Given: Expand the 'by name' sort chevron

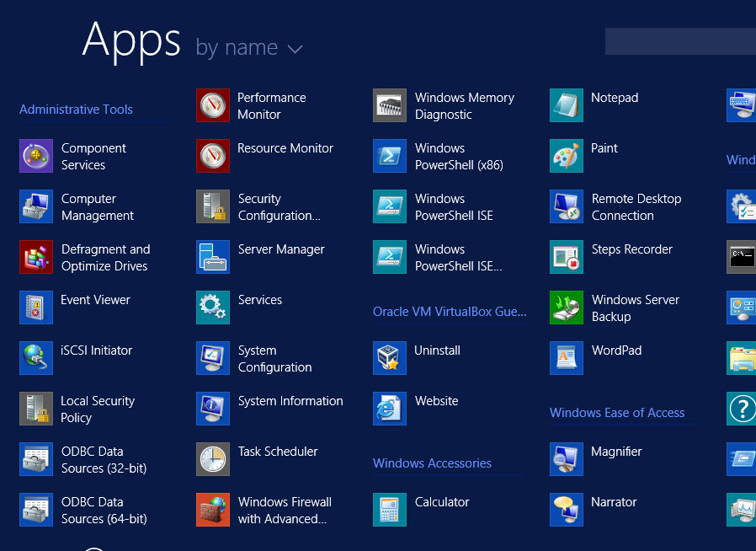Looking at the screenshot, I should tap(295, 50).
